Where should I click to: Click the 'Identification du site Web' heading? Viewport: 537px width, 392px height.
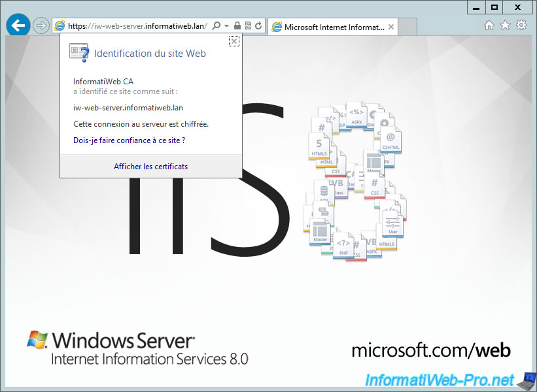[150, 54]
